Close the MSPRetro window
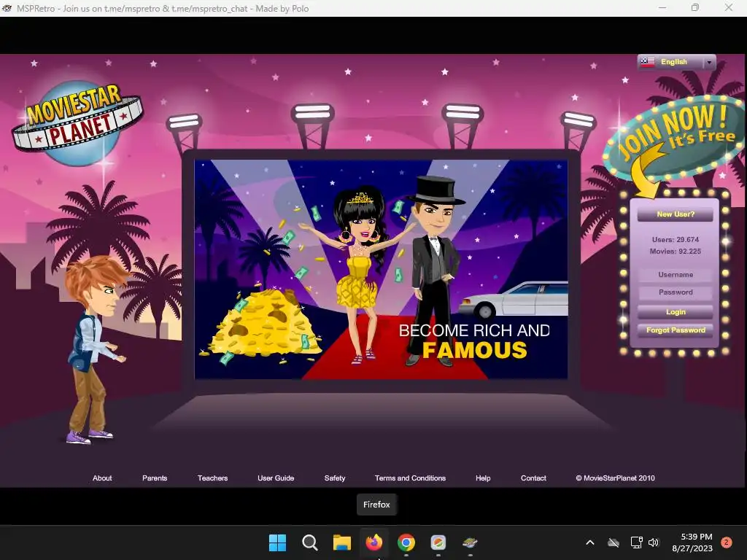 [x=729, y=7]
